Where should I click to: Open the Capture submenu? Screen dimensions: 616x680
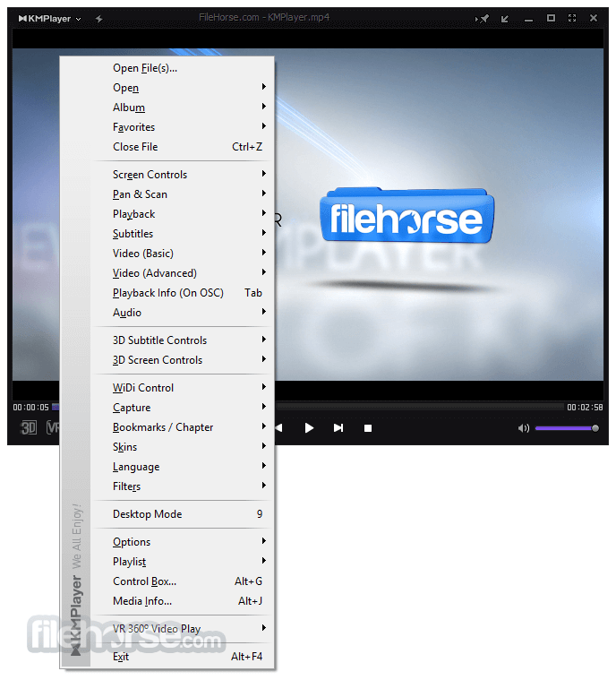[x=183, y=408]
